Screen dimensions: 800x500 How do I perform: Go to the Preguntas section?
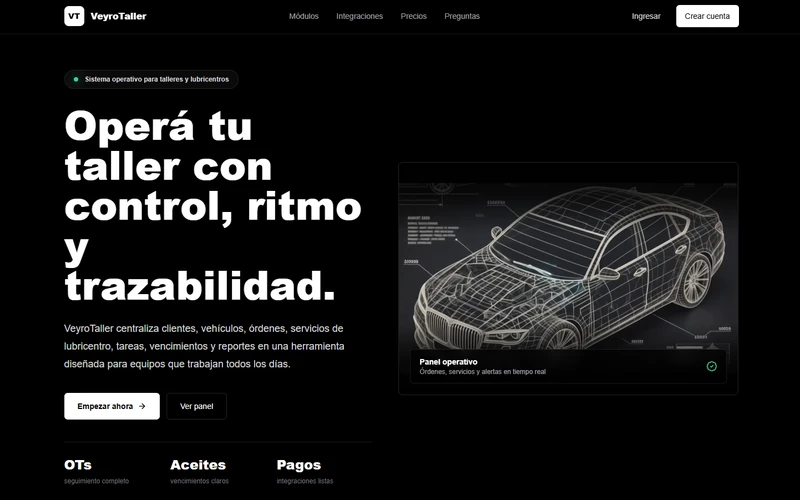[x=462, y=16]
